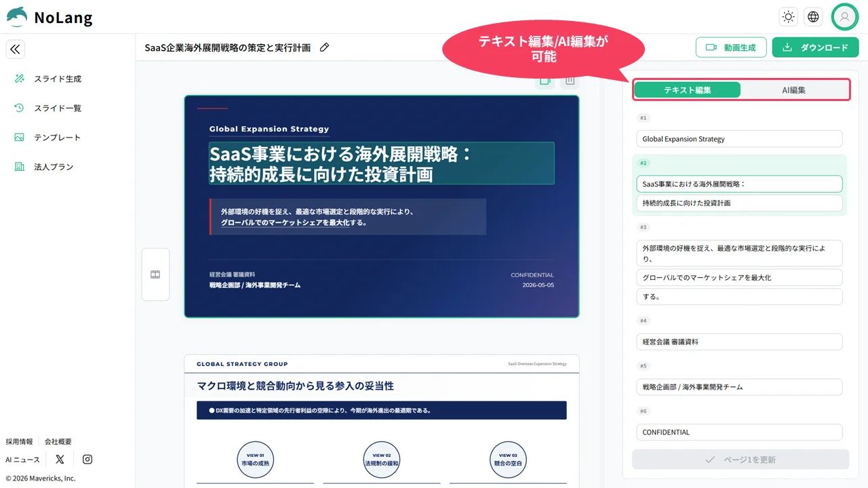Screen dimensions: 868x488
Task: Click the VIEW 03 競合の空白 circle
Action: pos(509,460)
